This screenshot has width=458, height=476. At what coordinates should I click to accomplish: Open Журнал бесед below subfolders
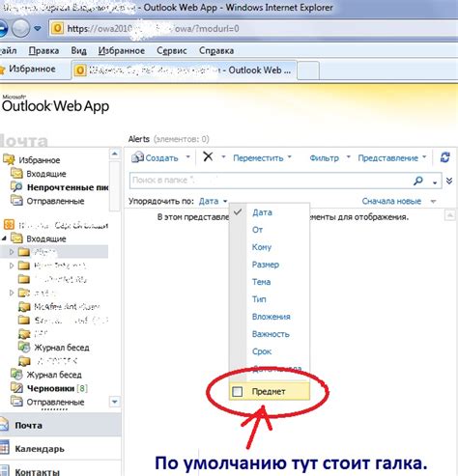pyautogui.click(x=54, y=375)
